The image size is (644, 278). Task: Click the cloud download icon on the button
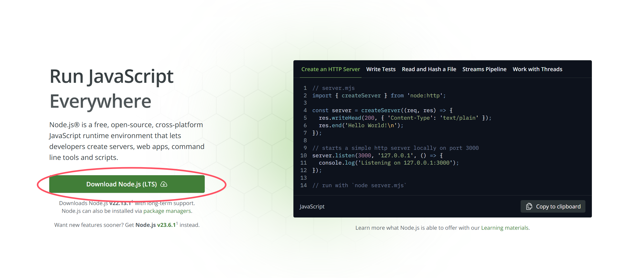coord(164,184)
